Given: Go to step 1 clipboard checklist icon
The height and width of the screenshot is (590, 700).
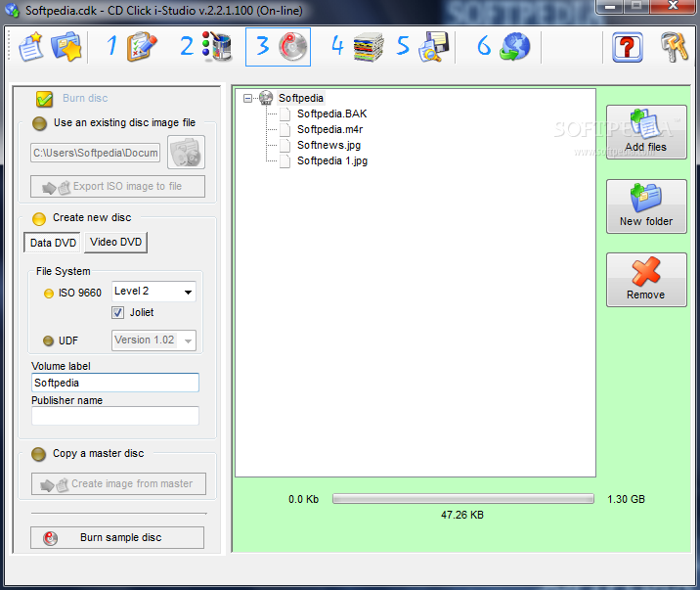Looking at the screenshot, I should pos(142,46).
